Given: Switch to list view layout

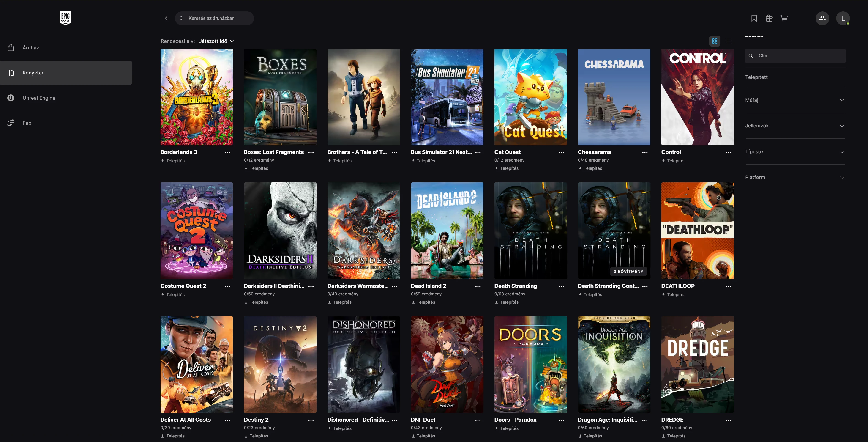Looking at the screenshot, I should pyautogui.click(x=729, y=41).
